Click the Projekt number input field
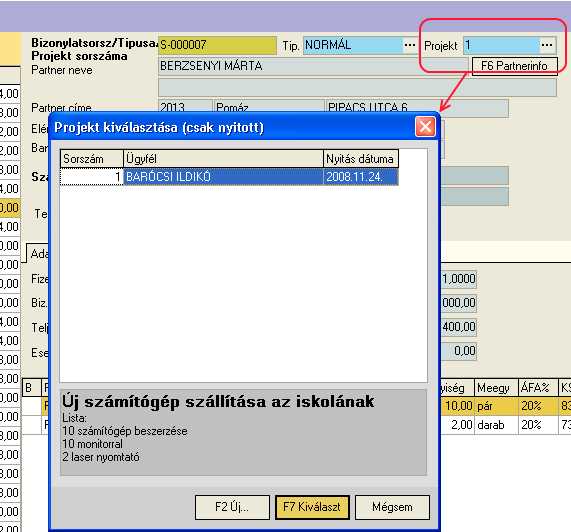Image resolution: width=571 pixels, height=532 pixels. 501,45
